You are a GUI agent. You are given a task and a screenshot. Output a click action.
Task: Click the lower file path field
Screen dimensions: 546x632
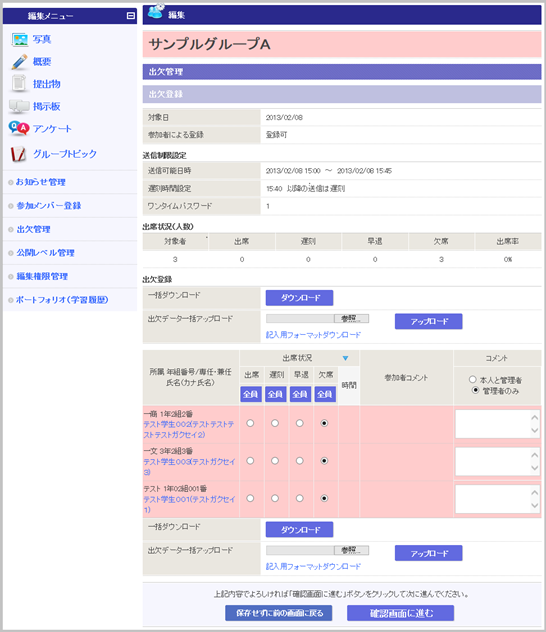tap(300, 550)
